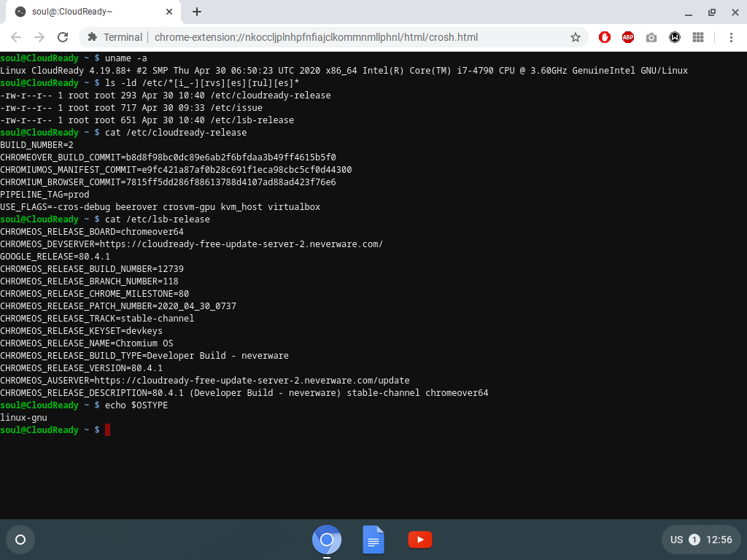
Task: Click the /etc/cloudready-release listing row
Action: click(x=166, y=96)
